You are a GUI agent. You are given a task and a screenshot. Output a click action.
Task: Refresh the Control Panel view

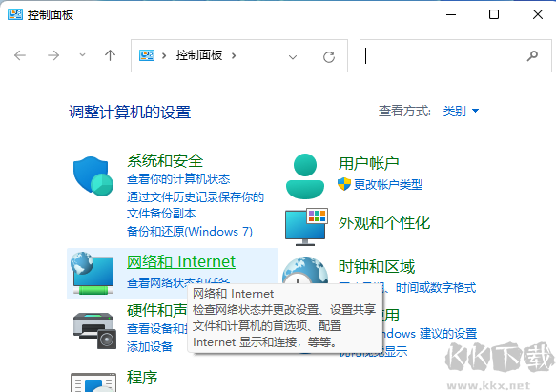tap(329, 57)
